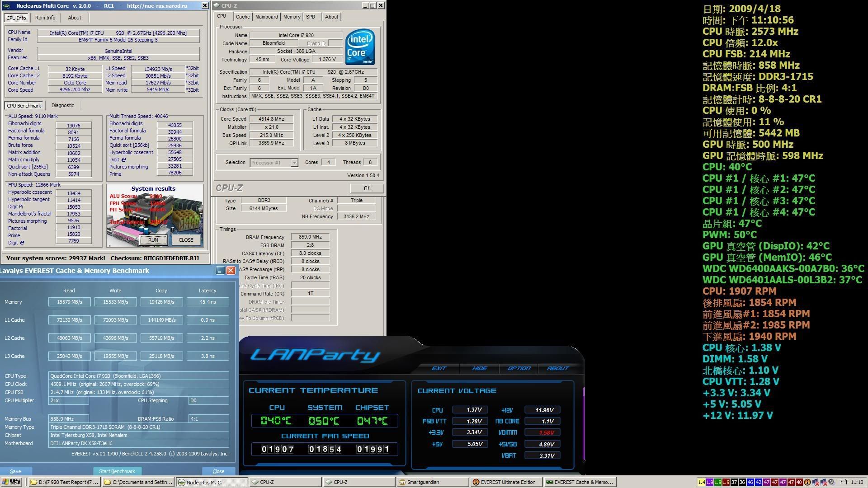Screen dimensions: 868x488
Task: Click the Memory Latency 45.4 ns value
Action: click(208, 302)
